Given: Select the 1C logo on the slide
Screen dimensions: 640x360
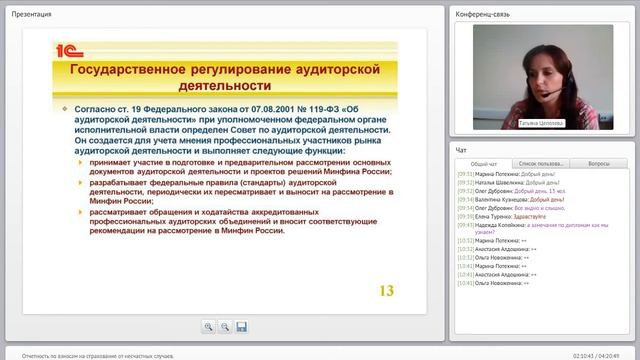Looking at the screenshot, I should pos(69,51).
